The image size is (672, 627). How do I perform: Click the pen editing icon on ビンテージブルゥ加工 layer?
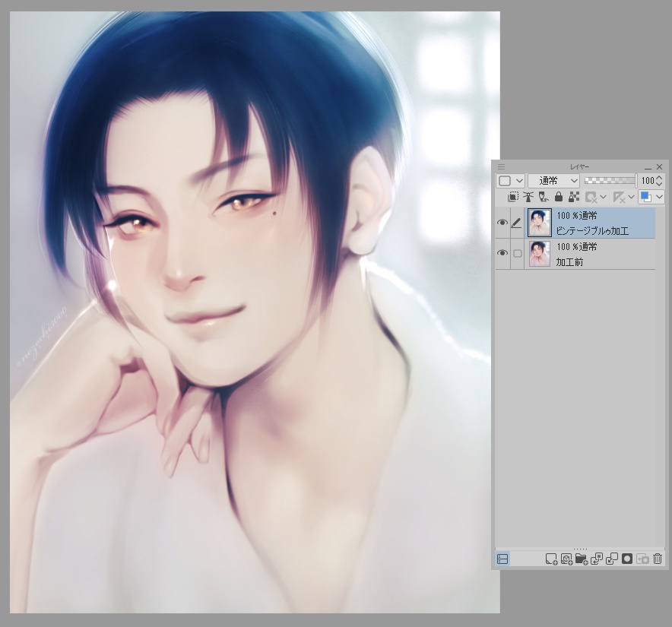click(x=517, y=223)
